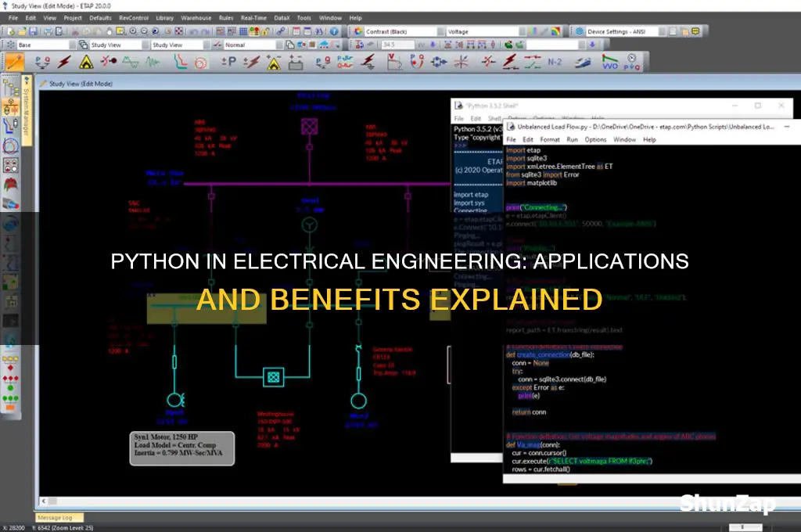Open the second Study View dropdown
Screen dimensions: 801x532
pos(181,45)
